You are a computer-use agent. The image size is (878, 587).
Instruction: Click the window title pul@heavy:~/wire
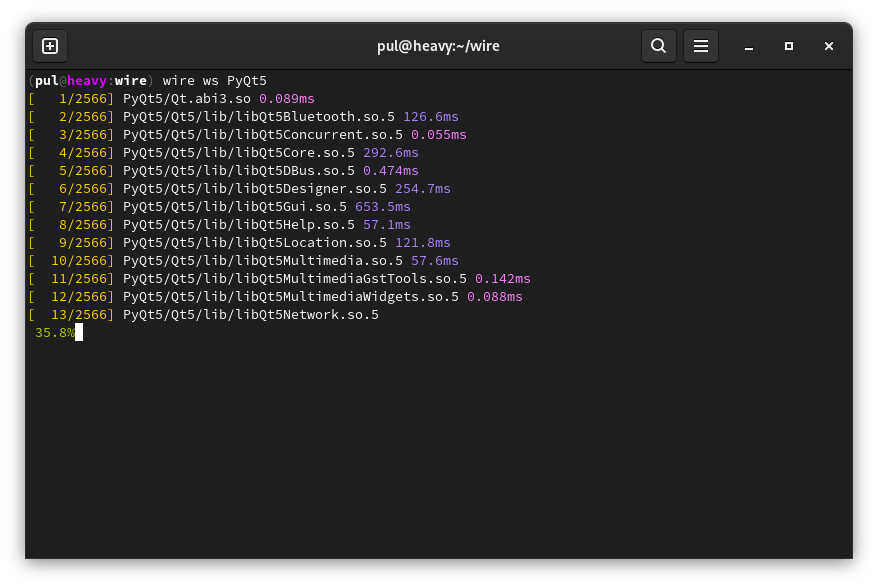[x=438, y=46]
